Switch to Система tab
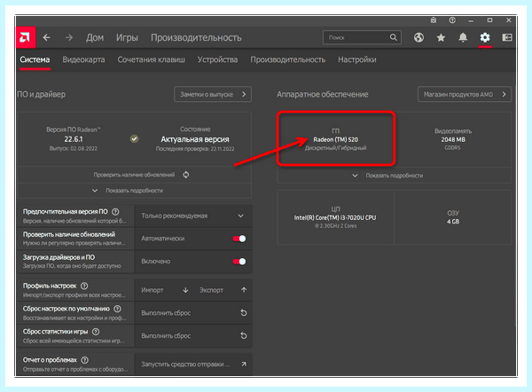This screenshot has height=392, width=532. point(35,59)
